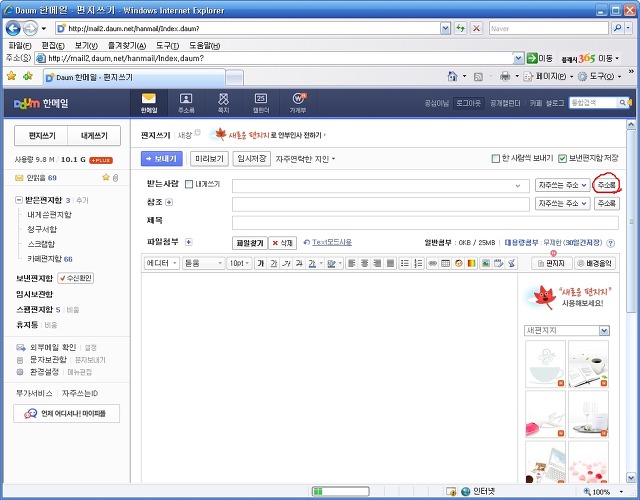Insert table icon in editor toolbar
The image size is (640, 500).
click(445, 263)
